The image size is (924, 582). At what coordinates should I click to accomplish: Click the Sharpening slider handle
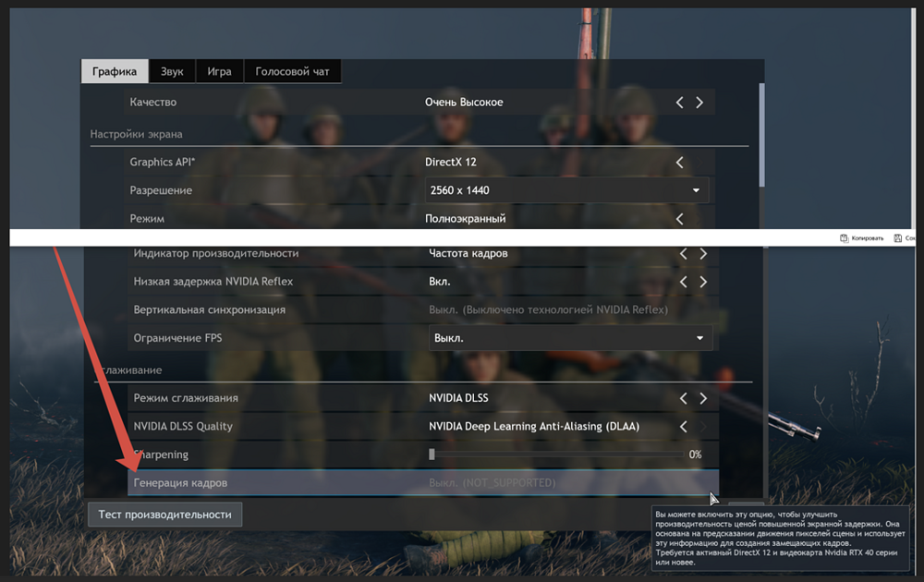pyautogui.click(x=432, y=455)
